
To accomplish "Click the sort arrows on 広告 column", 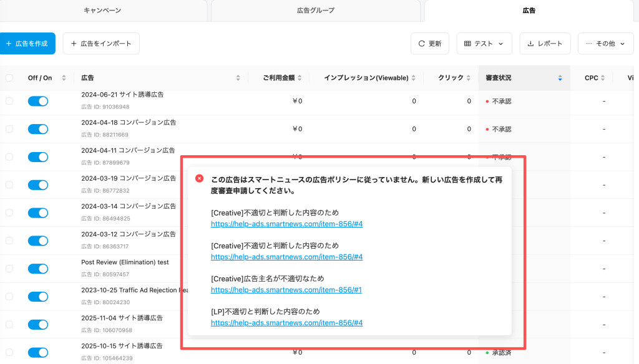I will pyautogui.click(x=238, y=79).
